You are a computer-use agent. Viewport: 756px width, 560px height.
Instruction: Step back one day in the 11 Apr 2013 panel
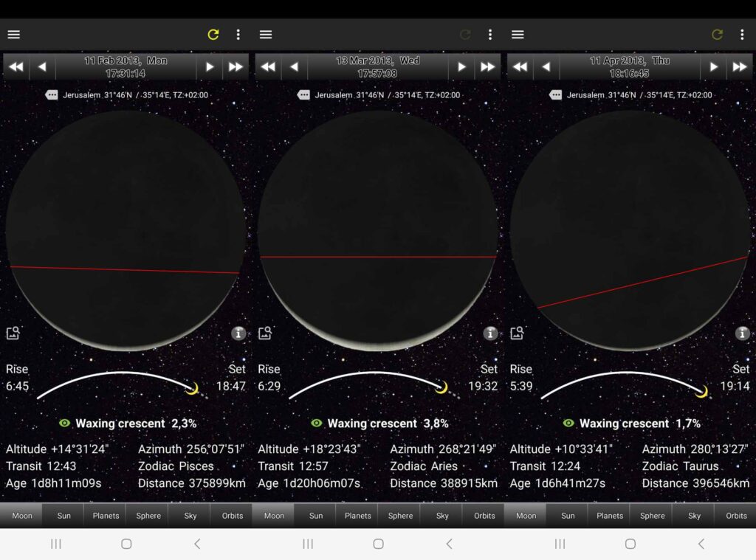pos(546,67)
